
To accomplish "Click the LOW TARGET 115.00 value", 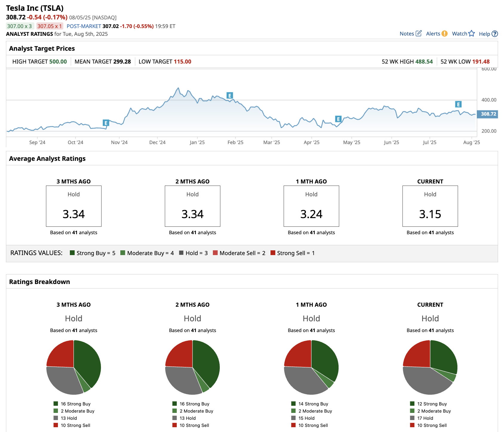I will pos(182,61).
